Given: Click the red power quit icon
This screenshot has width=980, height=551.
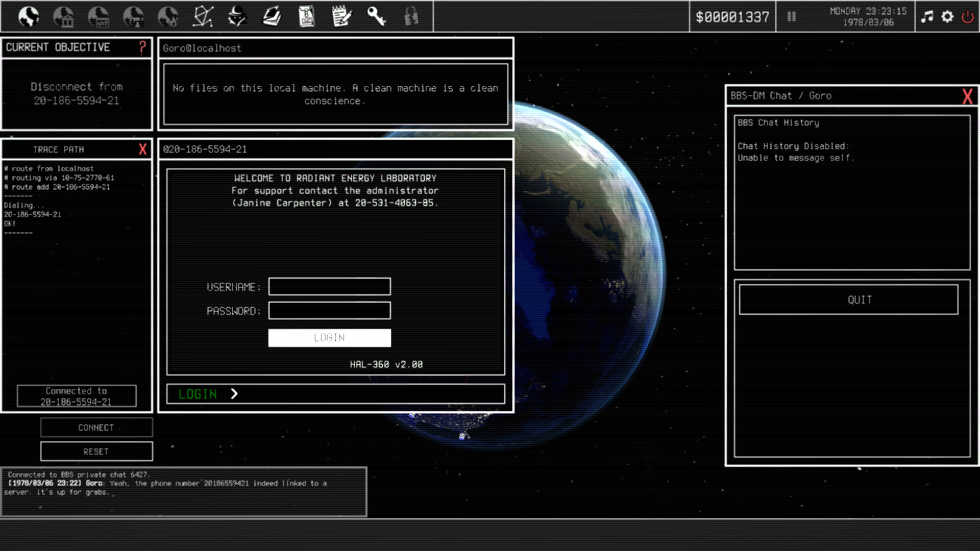Looking at the screenshot, I should pyautogui.click(x=967, y=17).
